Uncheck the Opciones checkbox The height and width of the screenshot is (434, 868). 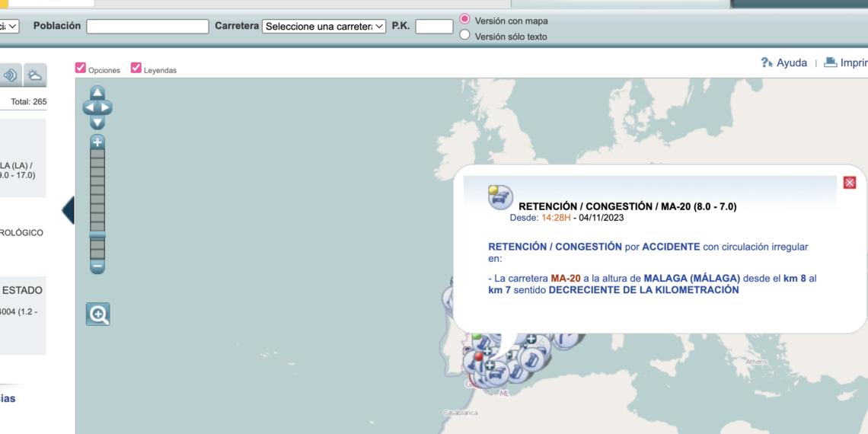[x=81, y=68]
